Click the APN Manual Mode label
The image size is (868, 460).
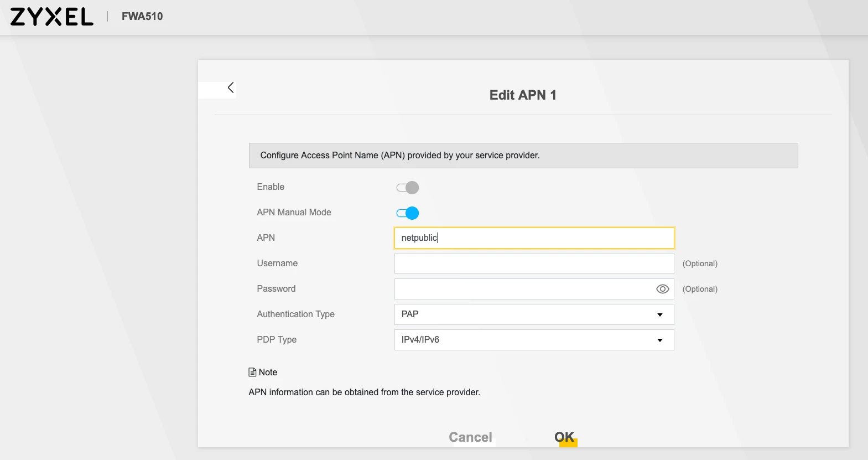pyautogui.click(x=294, y=213)
